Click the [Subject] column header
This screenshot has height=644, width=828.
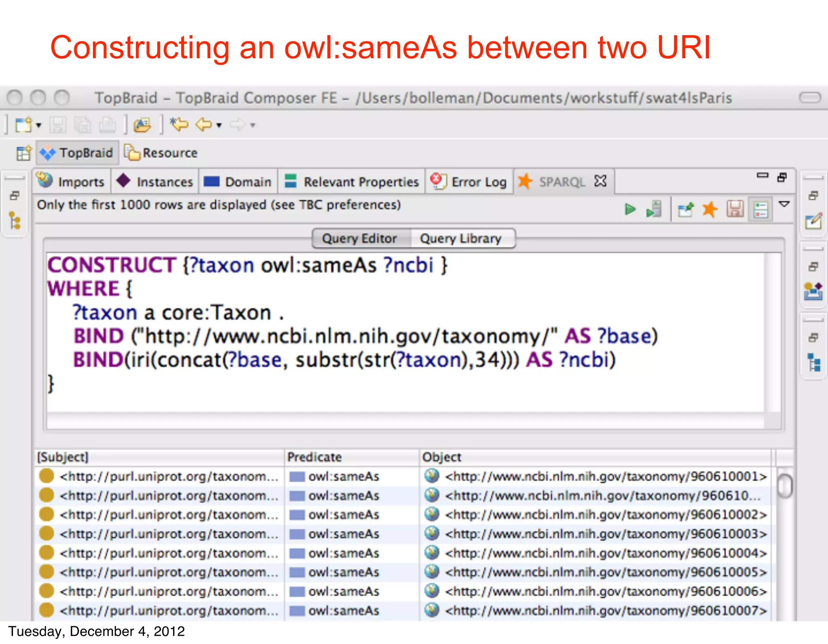160,457
